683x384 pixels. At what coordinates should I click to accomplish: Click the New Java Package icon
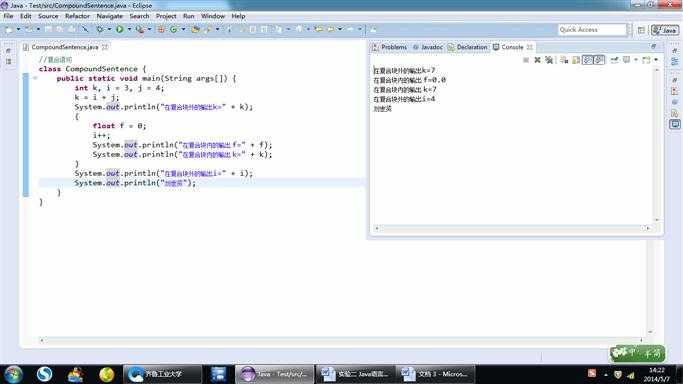(x=161, y=29)
